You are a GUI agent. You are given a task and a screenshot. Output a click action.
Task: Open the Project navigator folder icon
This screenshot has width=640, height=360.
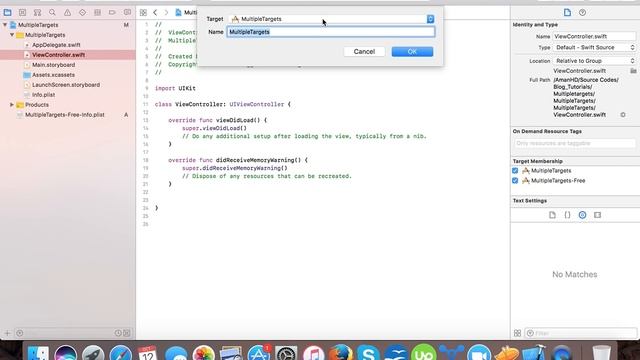click(x=7, y=13)
